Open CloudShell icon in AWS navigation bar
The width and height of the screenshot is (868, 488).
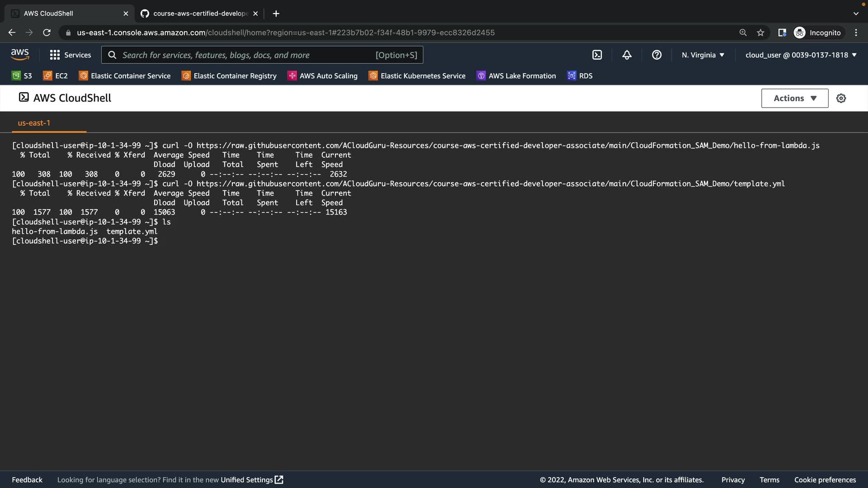click(x=597, y=55)
